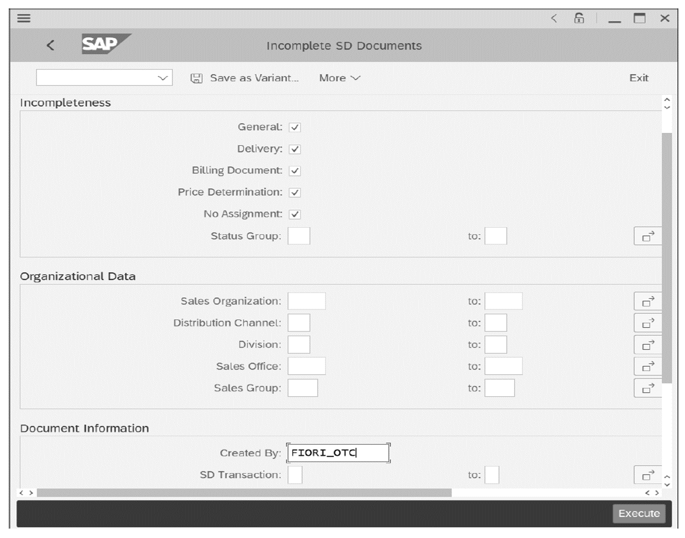
Task: Click the Exit button
Action: click(x=639, y=78)
